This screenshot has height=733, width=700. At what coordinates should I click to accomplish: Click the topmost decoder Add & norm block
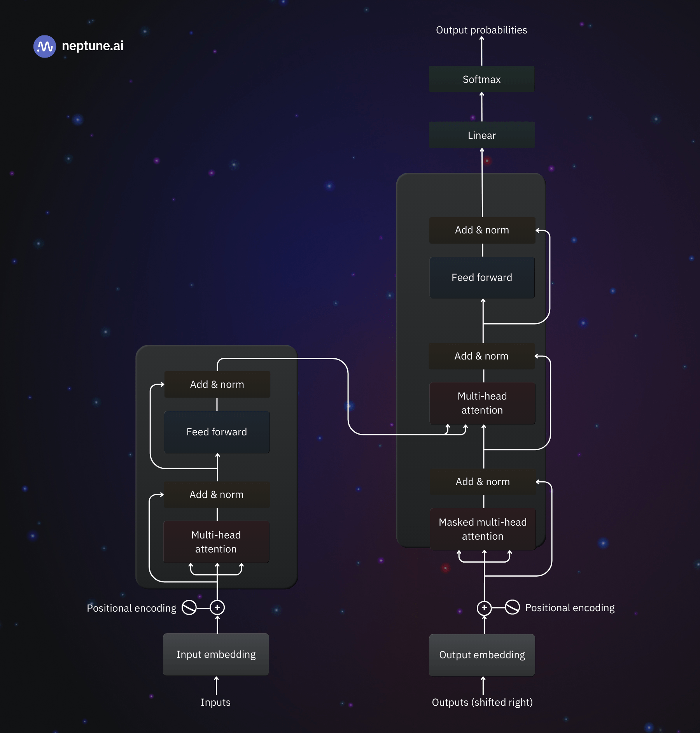[x=482, y=230]
